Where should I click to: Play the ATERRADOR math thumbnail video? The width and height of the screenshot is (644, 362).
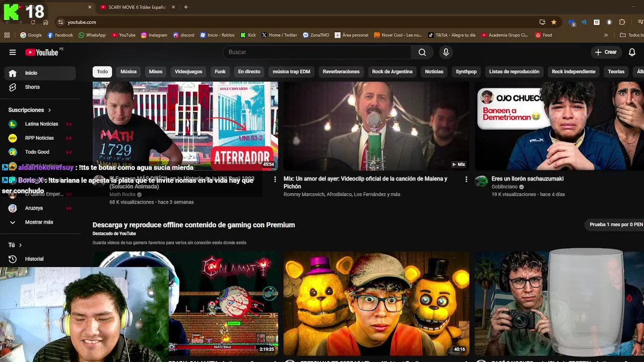tap(185, 126)
